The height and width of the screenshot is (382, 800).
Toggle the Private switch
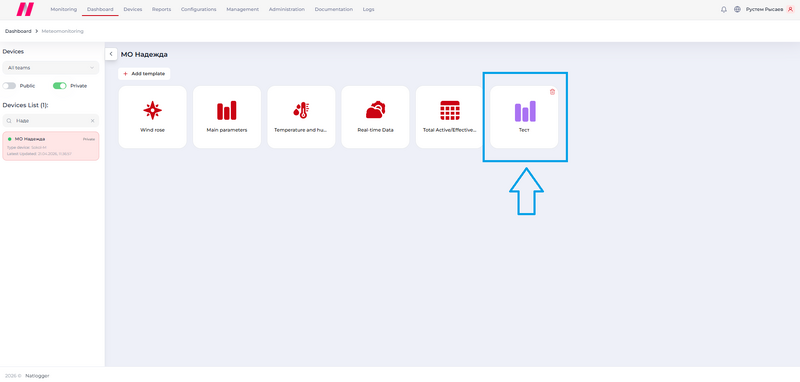[60, 86]
